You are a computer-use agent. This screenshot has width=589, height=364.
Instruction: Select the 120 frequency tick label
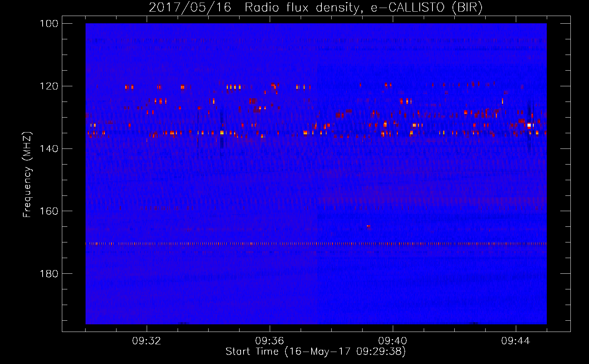tap(49, 86)
